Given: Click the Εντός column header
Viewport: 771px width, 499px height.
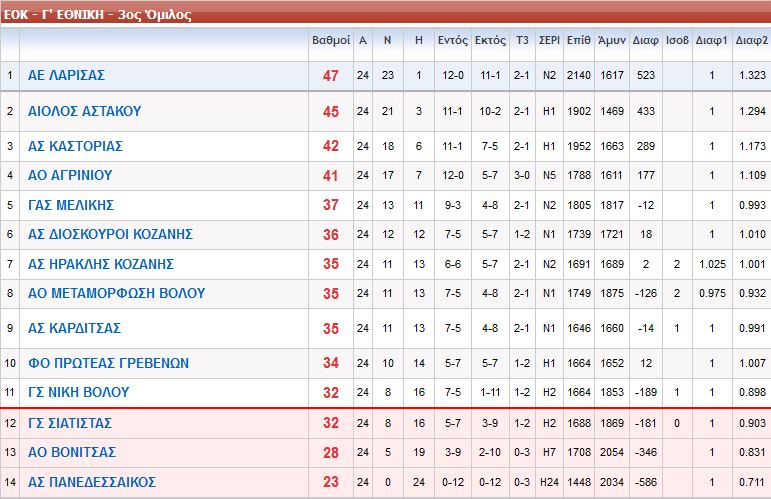Looking at the screenshot, I should click(452, 41).
